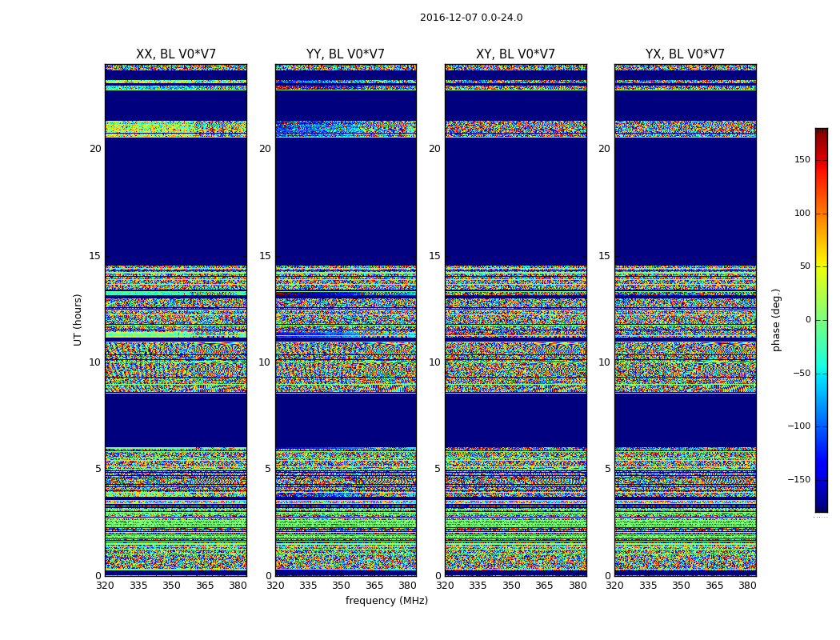Click the "5" hour tick of XX panel
Image resolution: width=840 pixels, height=640 pixels.
pyautogui.click(x=98, y=469)
